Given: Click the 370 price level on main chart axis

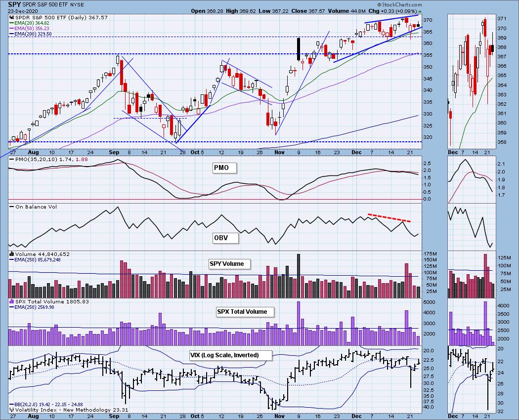Looking at the screenshot, I should tap(428, 20).
